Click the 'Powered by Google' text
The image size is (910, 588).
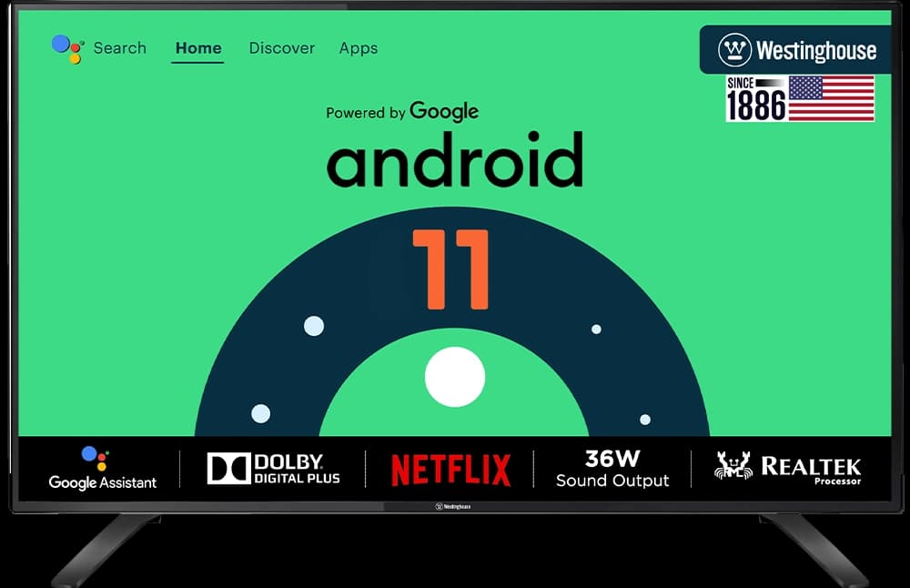(x=402, y=111)
